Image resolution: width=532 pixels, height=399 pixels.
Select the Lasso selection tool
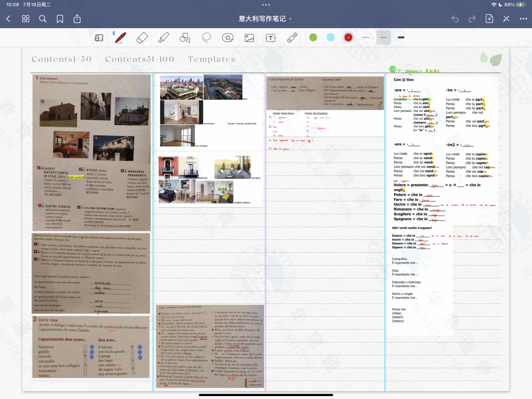point(206,37)
